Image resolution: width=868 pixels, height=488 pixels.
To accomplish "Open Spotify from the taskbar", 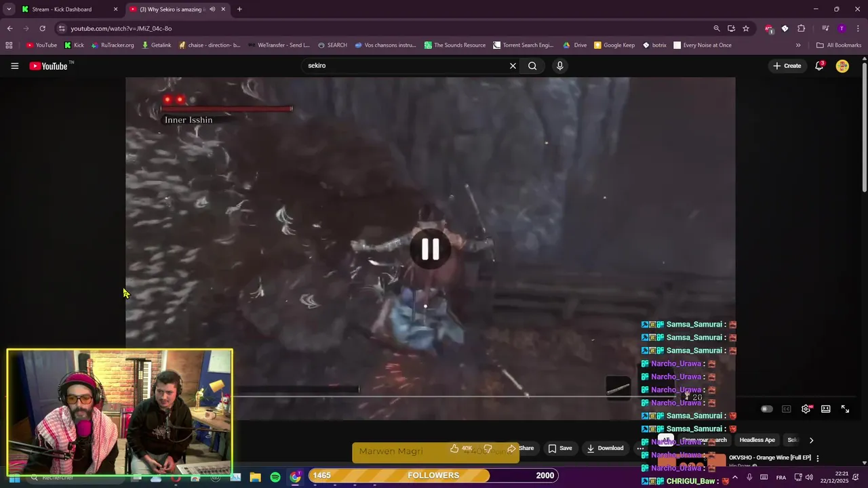I will (x=275, y=477).
